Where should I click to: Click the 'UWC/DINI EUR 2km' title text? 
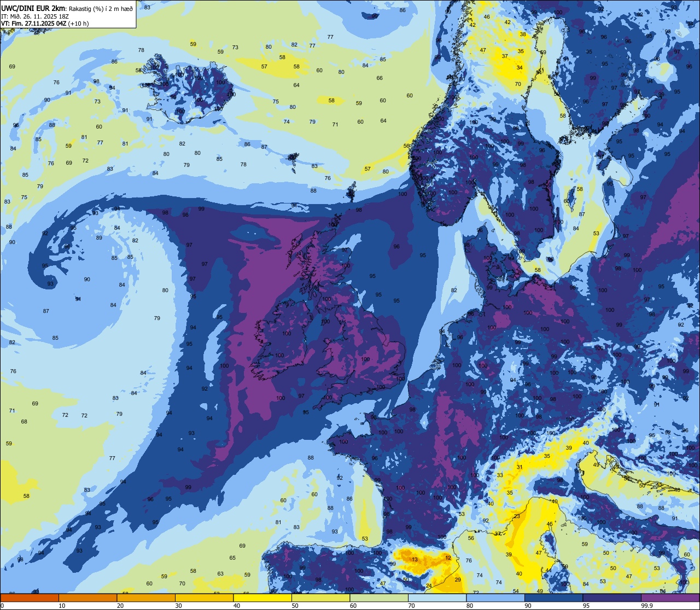coord(33,8)
